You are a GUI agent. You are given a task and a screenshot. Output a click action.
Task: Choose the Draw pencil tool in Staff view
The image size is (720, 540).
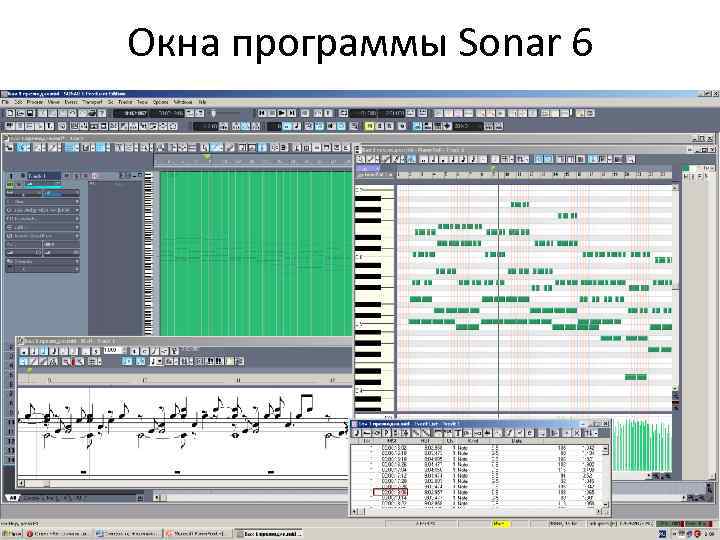coord(34,362)
